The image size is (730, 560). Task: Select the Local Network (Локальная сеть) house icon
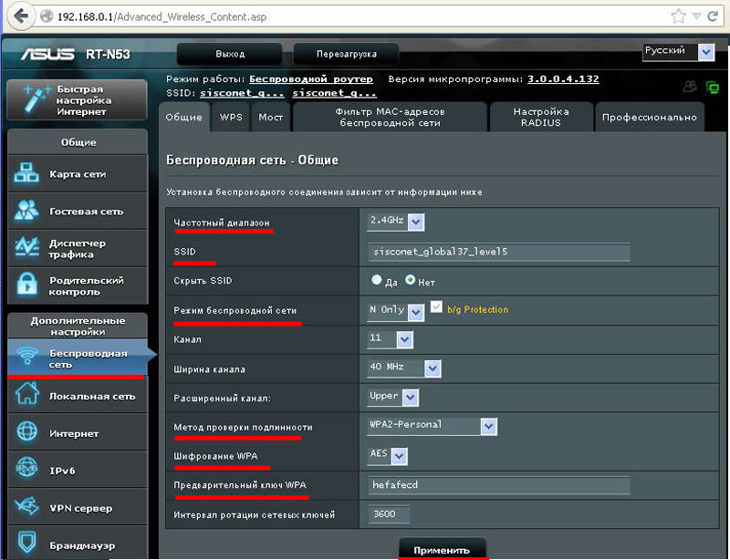coord(28,396)
